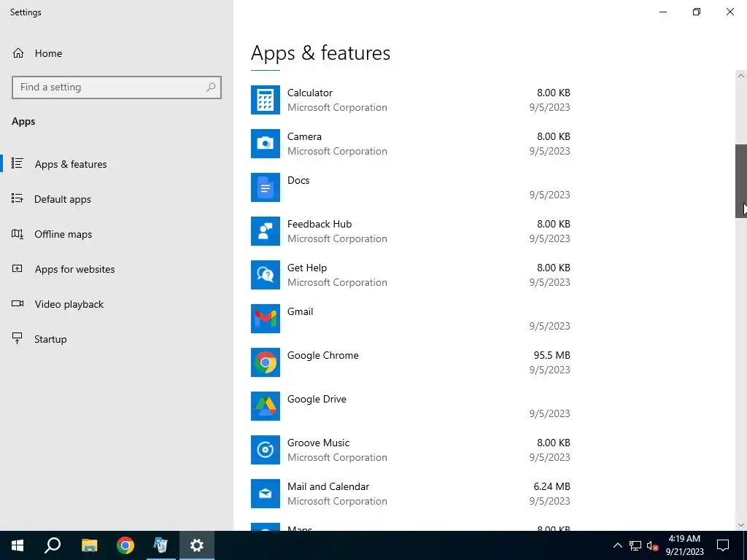Click the search magnifier in Find a setting
Screen dimensions: 747x560
(x=211, y=87)
